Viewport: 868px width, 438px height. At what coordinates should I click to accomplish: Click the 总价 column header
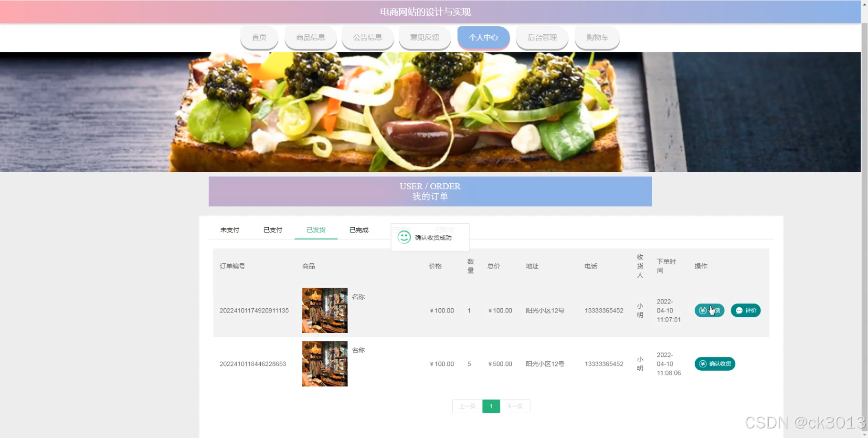point(494,266)
